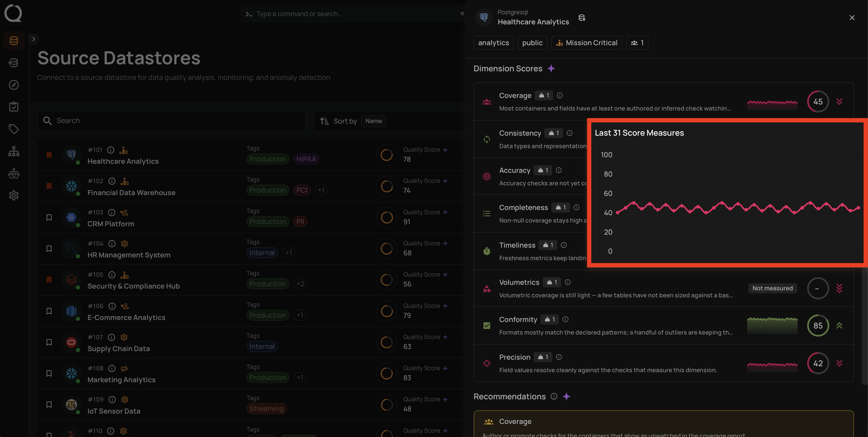
Task: Open the E-Commerce Analytics datastore
Action: [x=126, y=317]
